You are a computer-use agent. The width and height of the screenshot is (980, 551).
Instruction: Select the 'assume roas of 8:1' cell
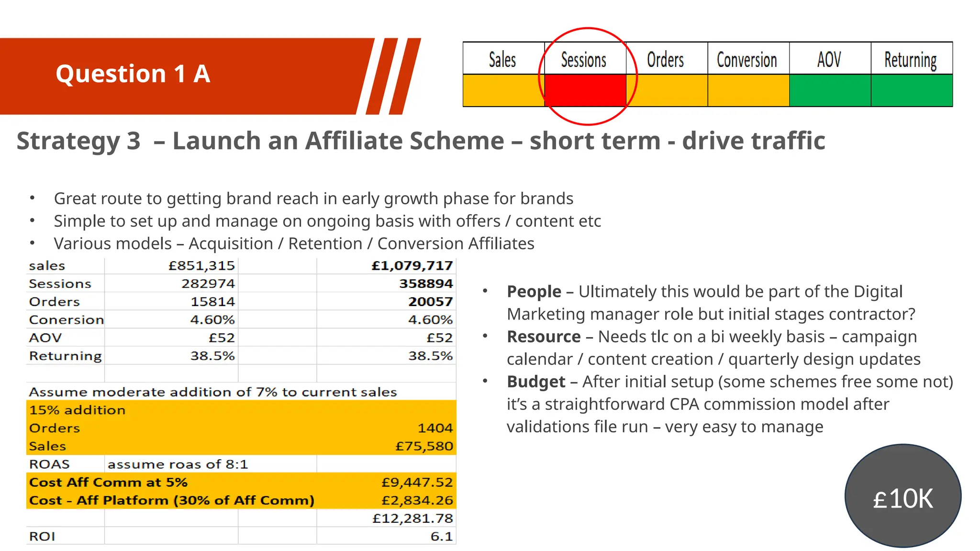178,464
